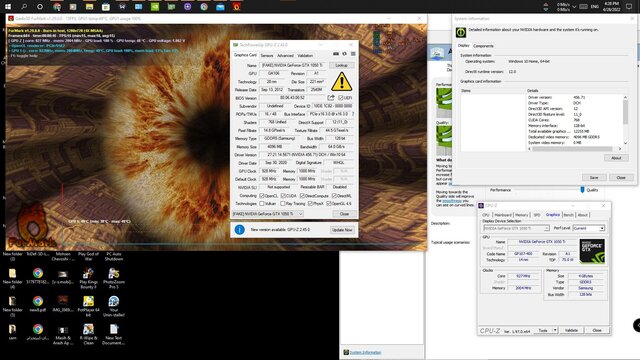Image resolution: width=640 pixels, height=360 pixels.
Task: Toggle the PhysX checkbox in GPU-Z
Action: [x=310, y=203]
